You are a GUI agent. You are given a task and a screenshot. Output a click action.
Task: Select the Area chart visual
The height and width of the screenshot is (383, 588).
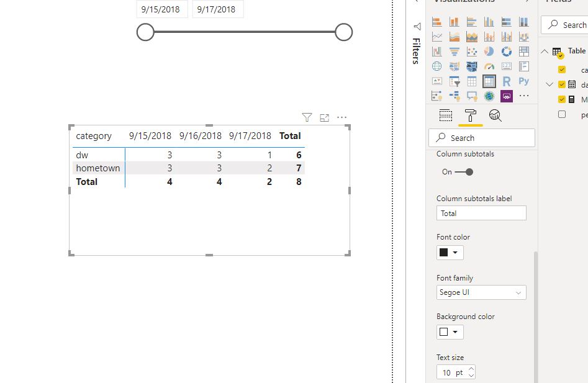pyautogui.click(x=454, y=37)
